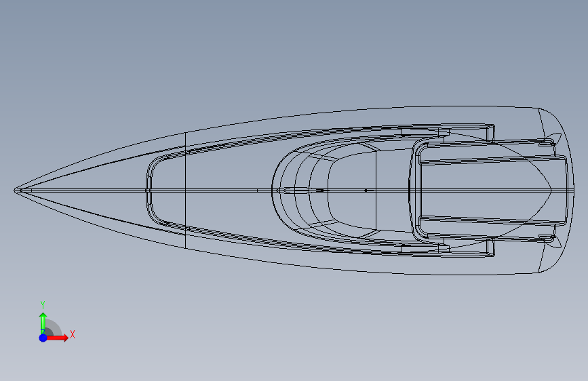Select the vertical section line across the foredeck

[x=186, y=190]
